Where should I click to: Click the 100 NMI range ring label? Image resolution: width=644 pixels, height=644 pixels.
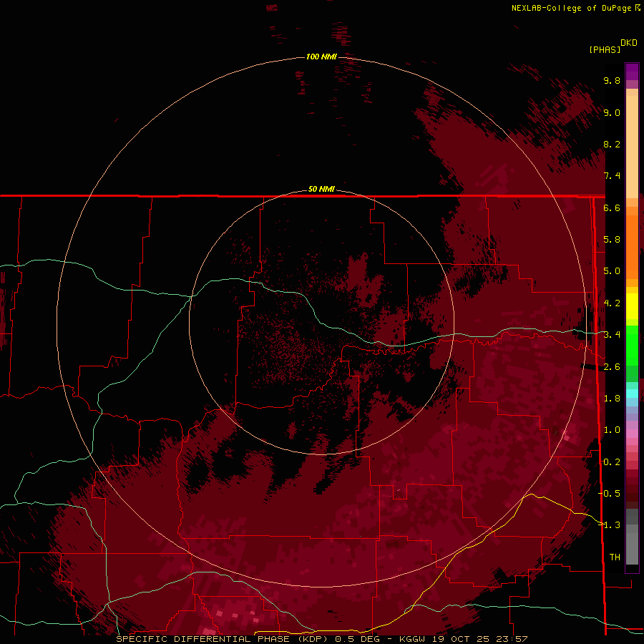pyautogui.click(x=321, y=57)
